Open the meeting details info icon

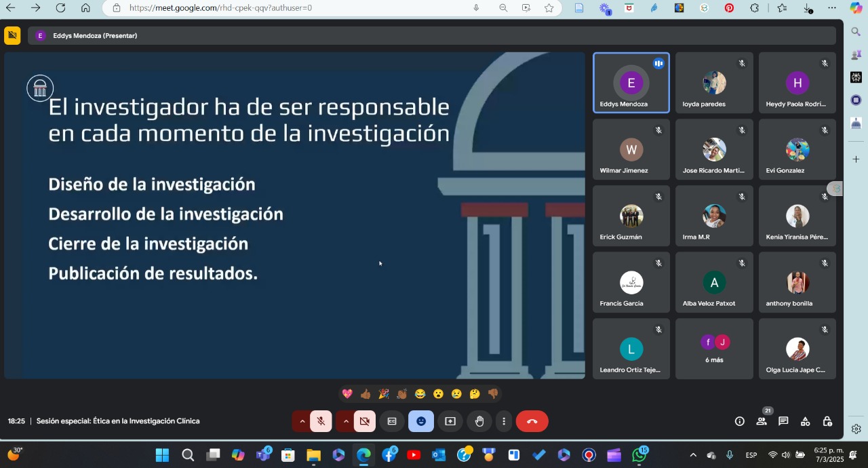[x=739, y=421]
